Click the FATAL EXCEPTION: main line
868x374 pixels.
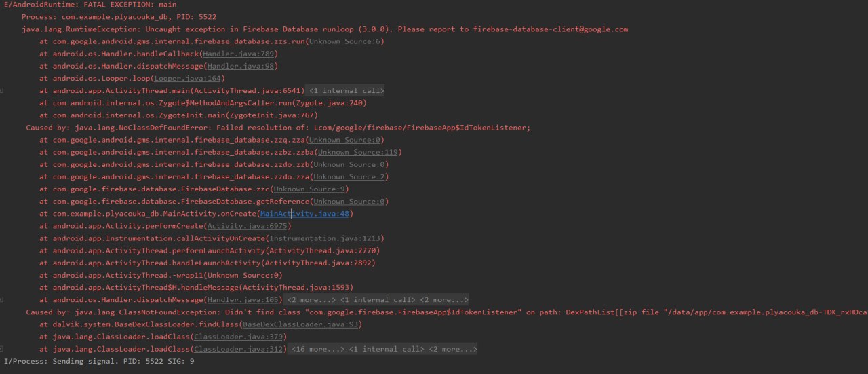click(x=90, y=4)
